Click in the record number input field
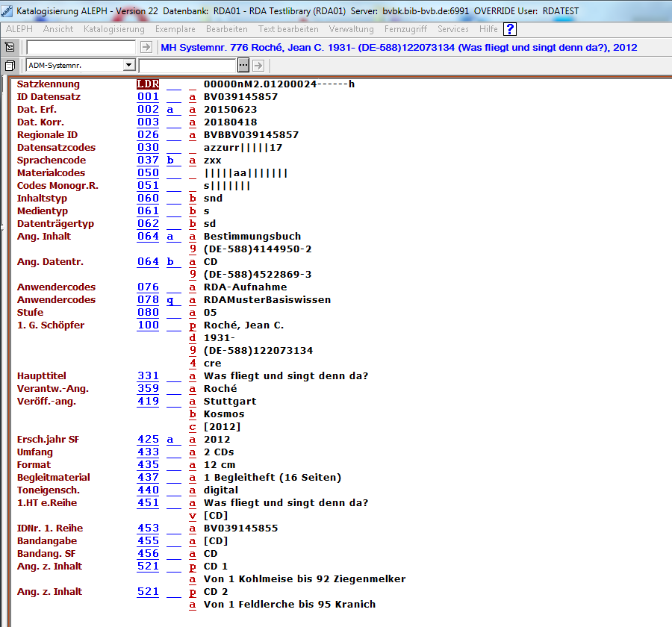Screen dimensions: 672x627 81,47
